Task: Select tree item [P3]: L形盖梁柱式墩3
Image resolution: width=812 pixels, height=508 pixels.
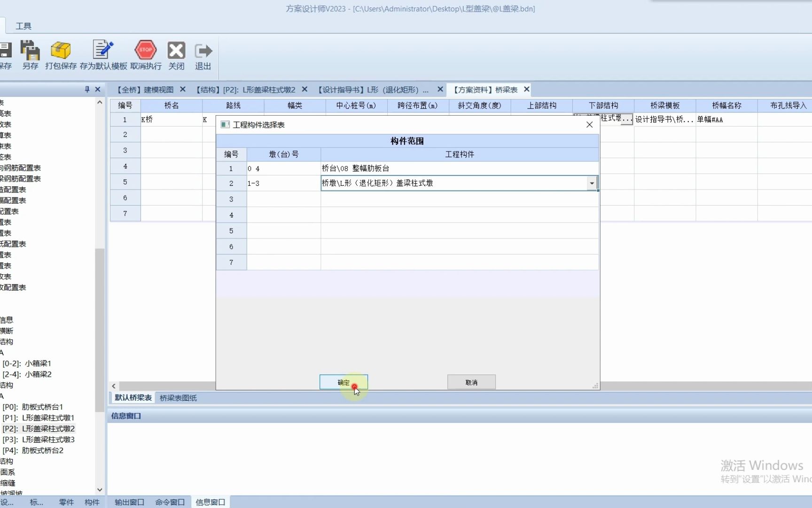Action: (x=39, y=439)
